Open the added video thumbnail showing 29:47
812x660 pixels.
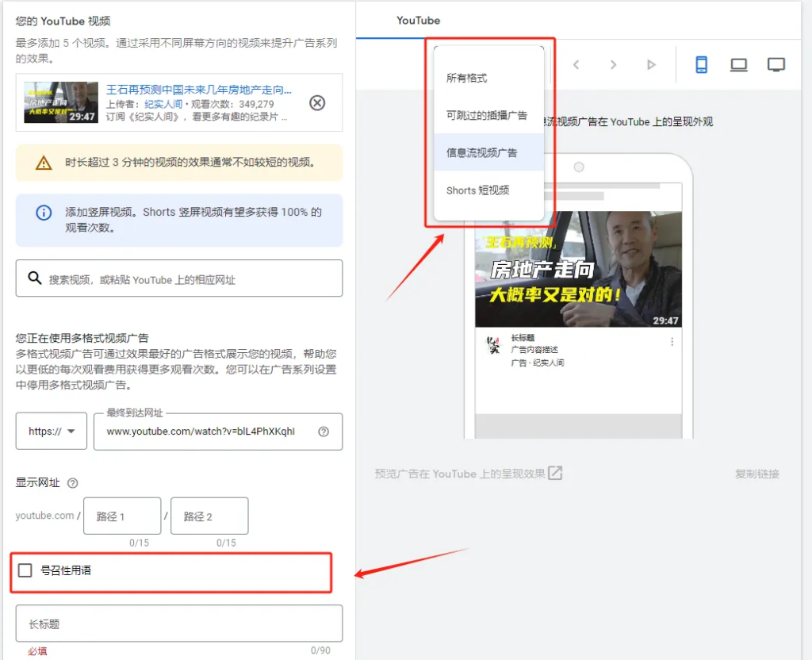pos(61,102)
